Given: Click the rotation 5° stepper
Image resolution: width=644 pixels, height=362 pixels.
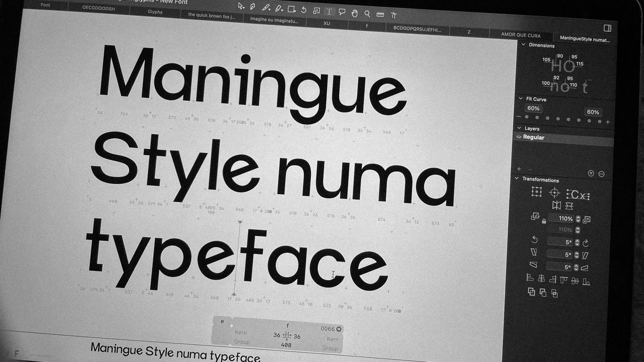Looking at the screenshot, I should point(577,243).
